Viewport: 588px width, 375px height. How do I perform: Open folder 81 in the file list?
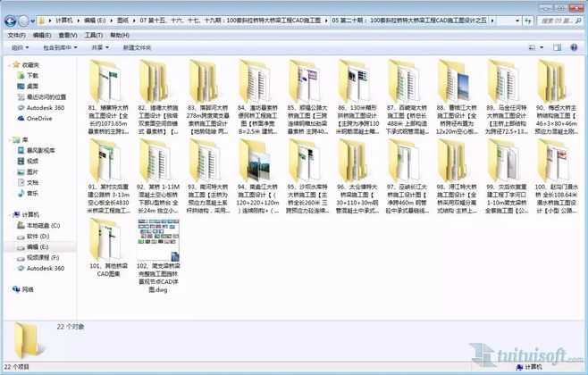(x=109, y=80)
